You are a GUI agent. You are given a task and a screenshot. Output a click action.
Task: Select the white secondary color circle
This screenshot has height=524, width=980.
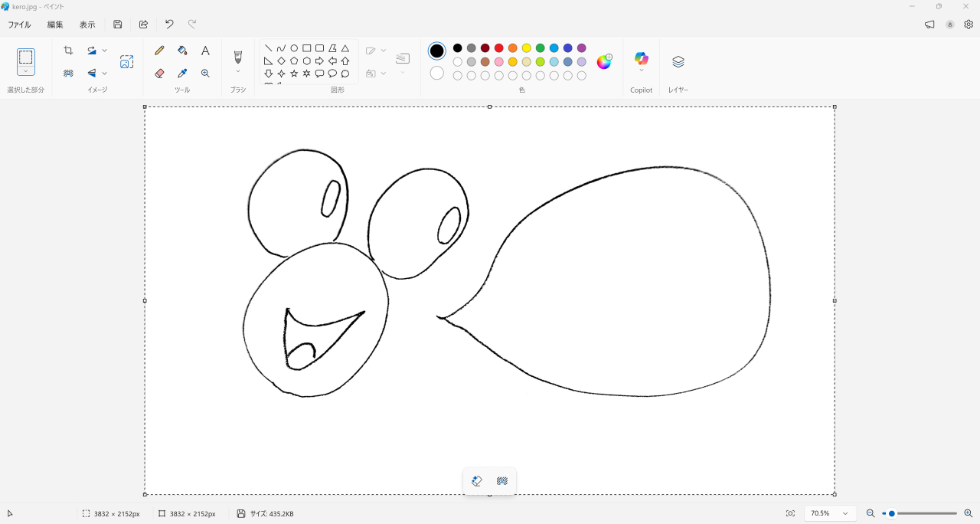pos(436,74)
